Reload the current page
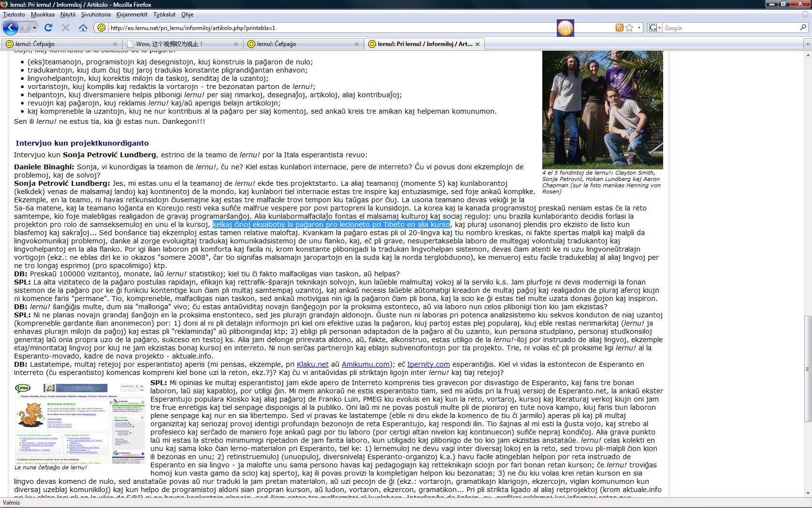Viewport: 812px width, 508px height. tap(48, 28)
